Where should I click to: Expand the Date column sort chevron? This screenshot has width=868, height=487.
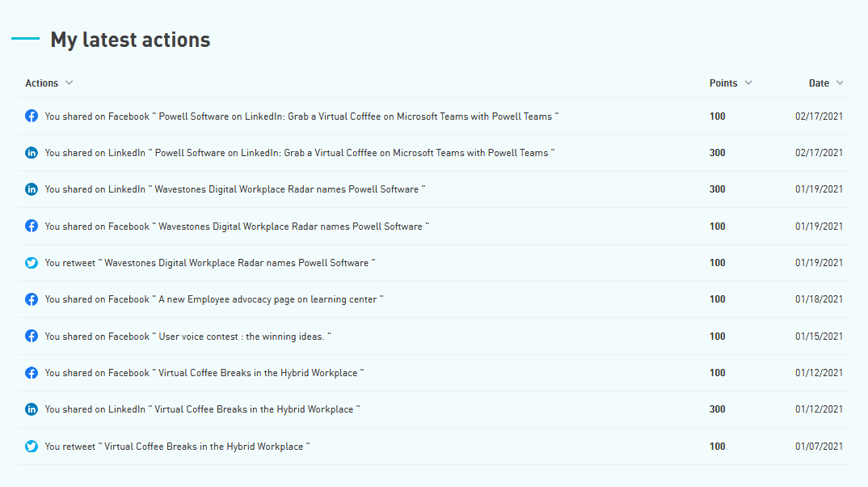pos(840,83)
